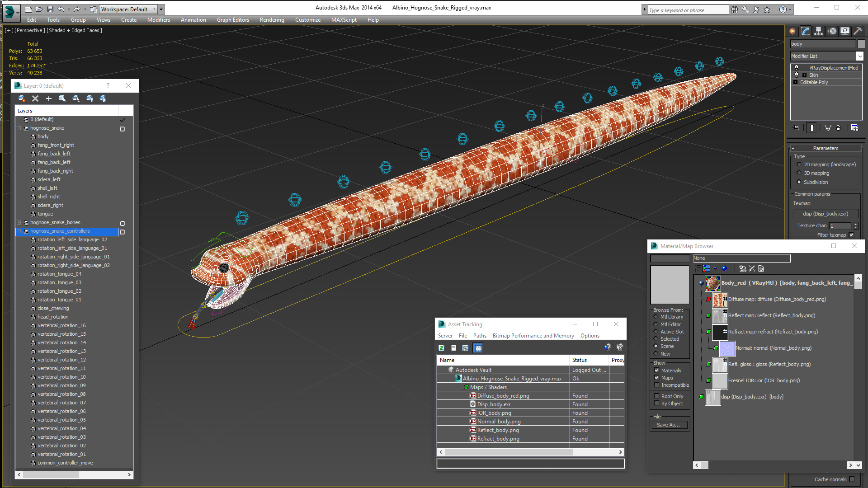
Task: Open Bitmap Performance and Memory menu
Action: [x=533, y=336]
